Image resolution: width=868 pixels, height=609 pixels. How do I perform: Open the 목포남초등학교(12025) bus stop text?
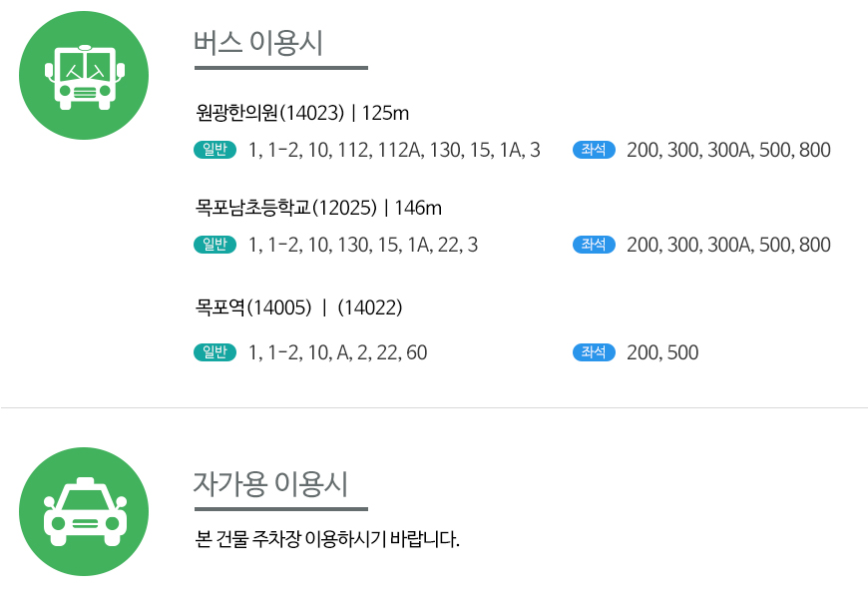click(x=286, y=208)
